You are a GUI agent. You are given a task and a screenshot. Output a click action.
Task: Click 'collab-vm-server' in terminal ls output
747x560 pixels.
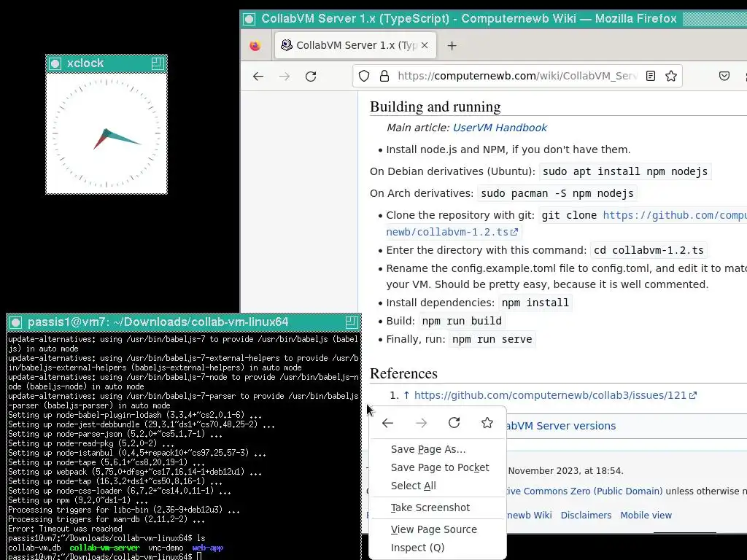coord(105,548)
